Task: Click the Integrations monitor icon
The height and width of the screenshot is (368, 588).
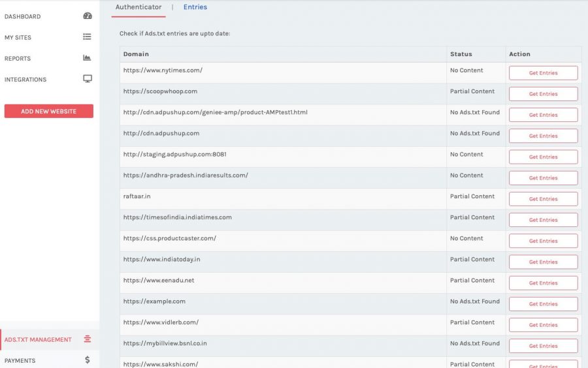Action: click(x=88, y=78)
